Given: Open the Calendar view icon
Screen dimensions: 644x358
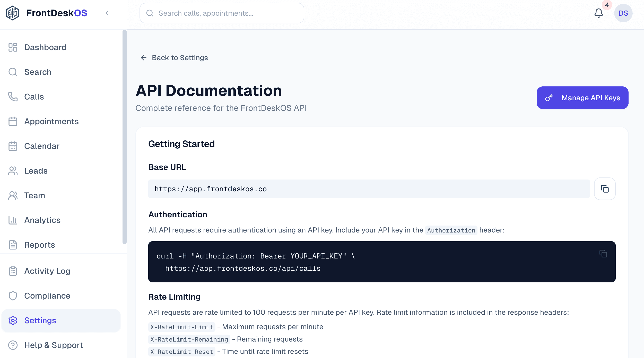Looking at the screenshot, I should [x=13, y=146].
